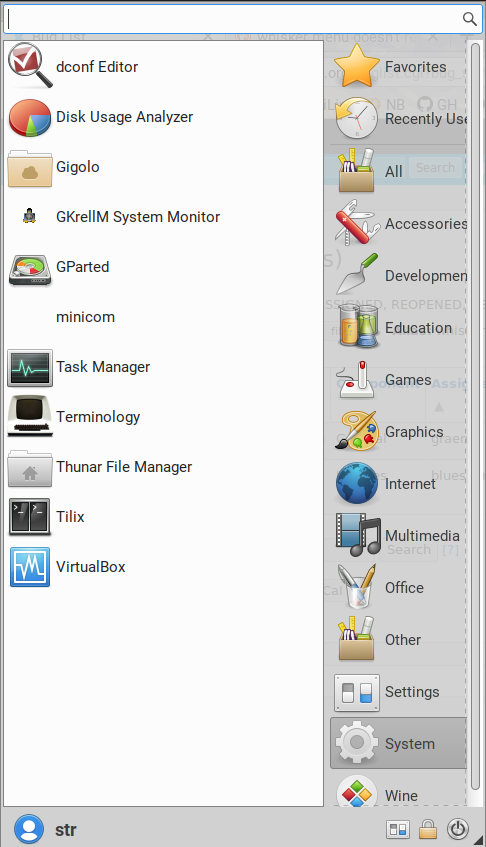Select the Internet category
Screen dimensions: 486x847
(x=399, y=483)
